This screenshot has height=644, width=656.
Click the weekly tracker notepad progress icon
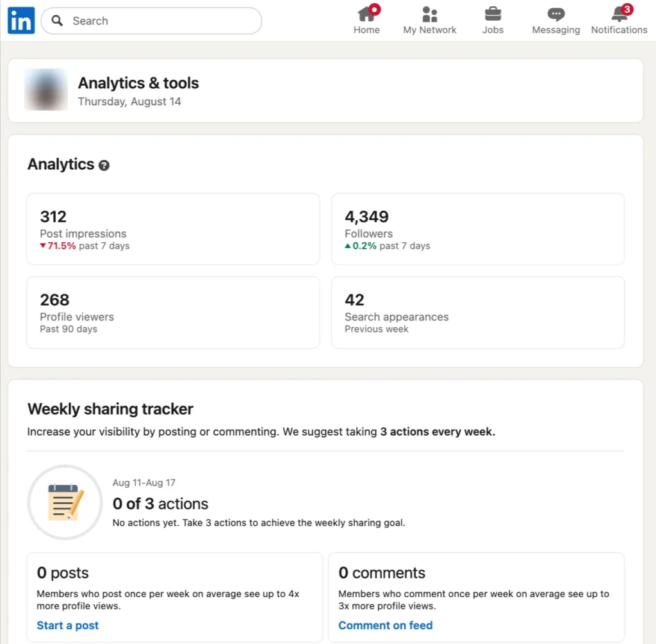click(65, 502)
